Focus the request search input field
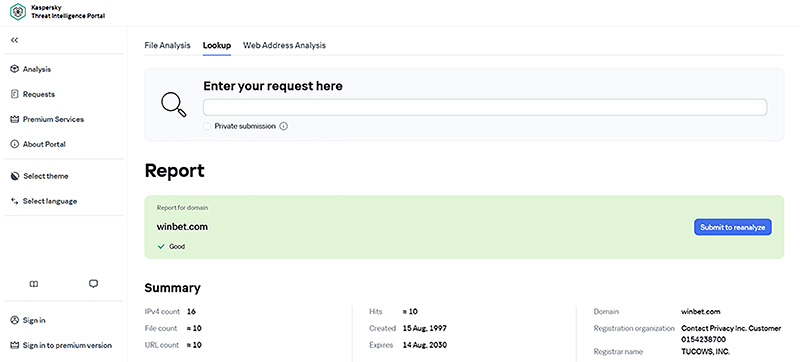This screenshot has height=362, width=800. (x=485, y=107)
